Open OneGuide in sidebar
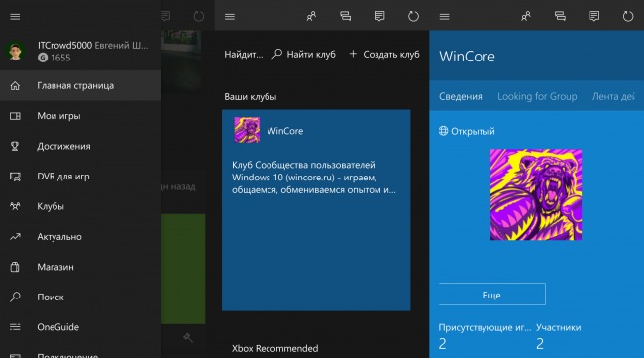Image resolution: width=644 pixels, height=358 pixels. coord(80,327)
